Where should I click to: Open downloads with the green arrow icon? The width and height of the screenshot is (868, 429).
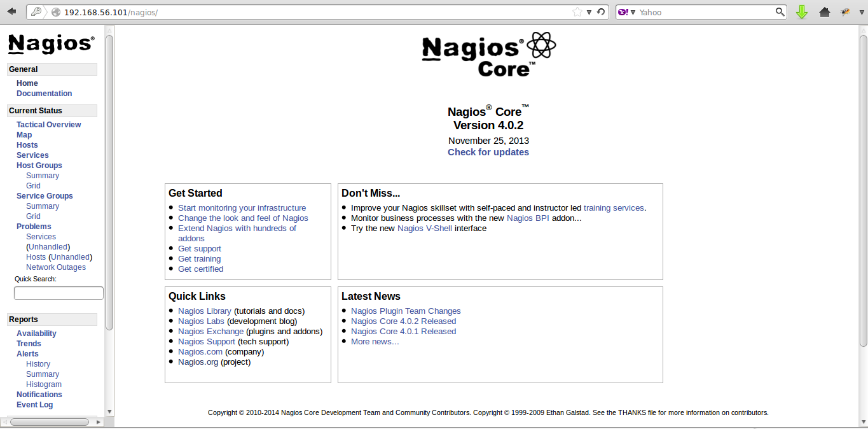pyautogui.click(x=802, y=12)
